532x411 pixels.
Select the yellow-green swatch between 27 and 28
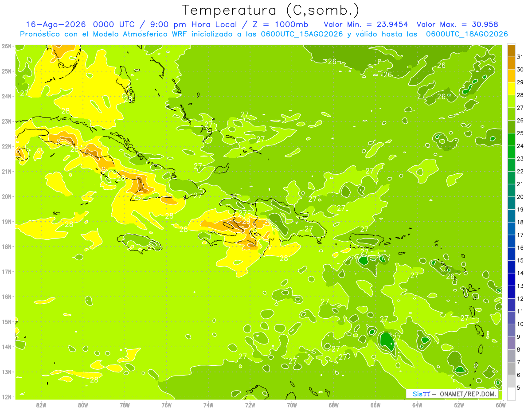click(511, 101)
